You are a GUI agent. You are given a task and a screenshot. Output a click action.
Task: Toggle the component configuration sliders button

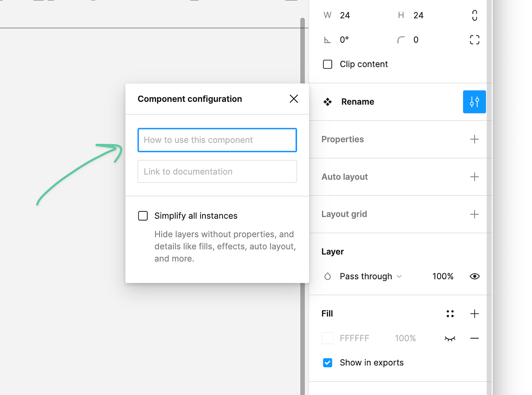[x=474, y=102]
